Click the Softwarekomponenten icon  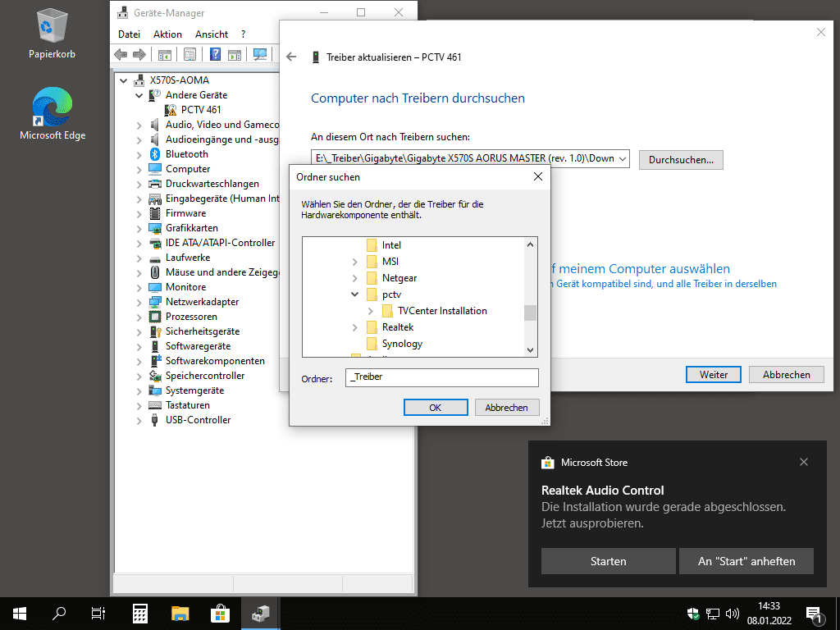[x=155, y=361]
